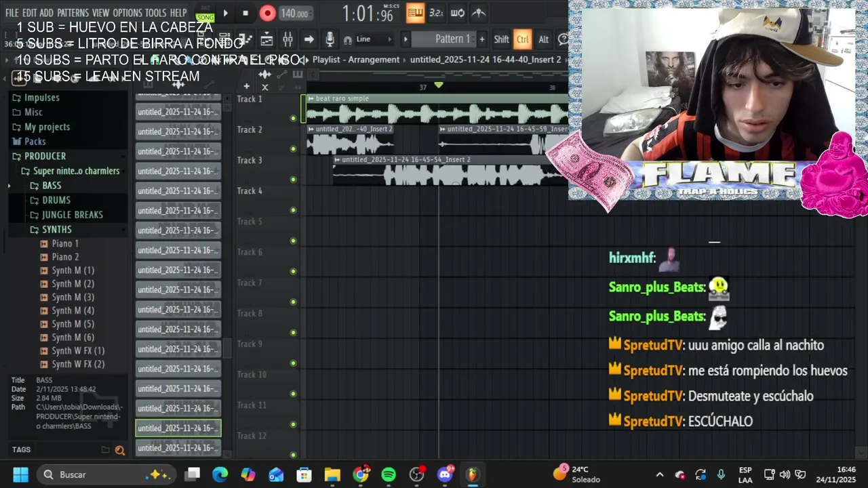Expand the Impulses folder
This screenshot has width=868, height=488.
coord(41,98)
